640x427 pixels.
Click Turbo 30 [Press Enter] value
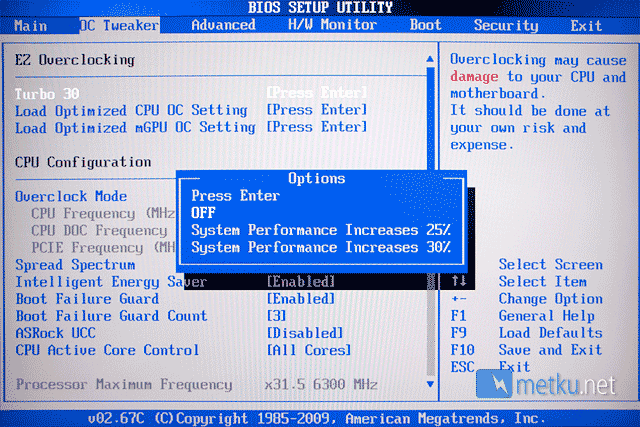[x=317, y=93]
